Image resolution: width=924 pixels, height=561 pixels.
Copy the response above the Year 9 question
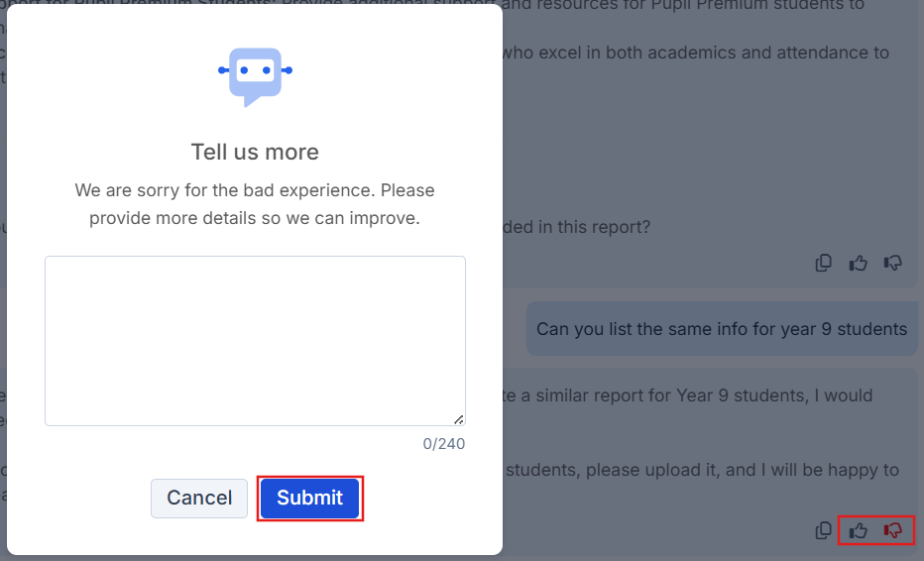click(823, 263)
